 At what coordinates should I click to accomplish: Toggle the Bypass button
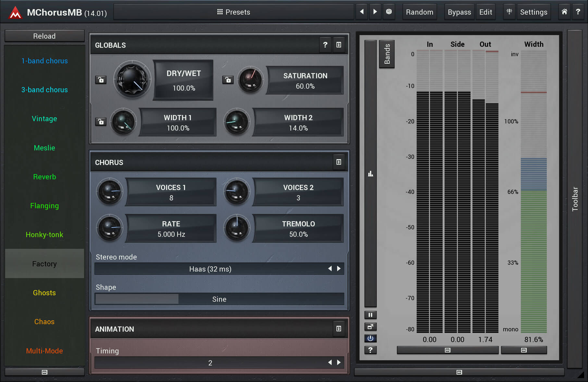(459, 12)
